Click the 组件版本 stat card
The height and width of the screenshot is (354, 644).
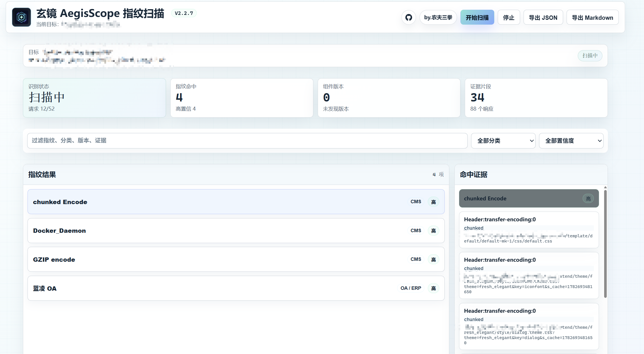(389, 98)
